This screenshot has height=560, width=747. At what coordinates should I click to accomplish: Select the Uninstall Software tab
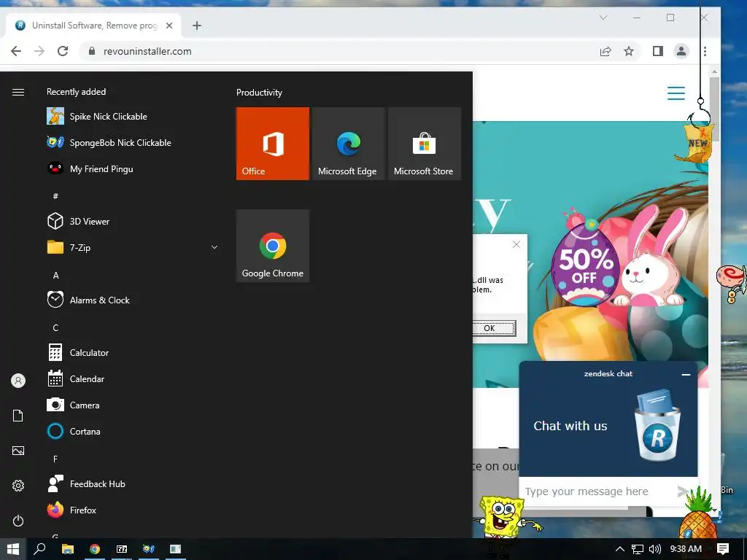(94, 26)
